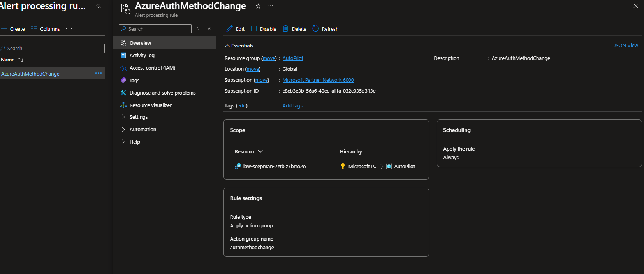Click the law-scepman-7ztblz7brro2o resource name
The height and width of the screenshot is (274, 644).
point(274,166)
